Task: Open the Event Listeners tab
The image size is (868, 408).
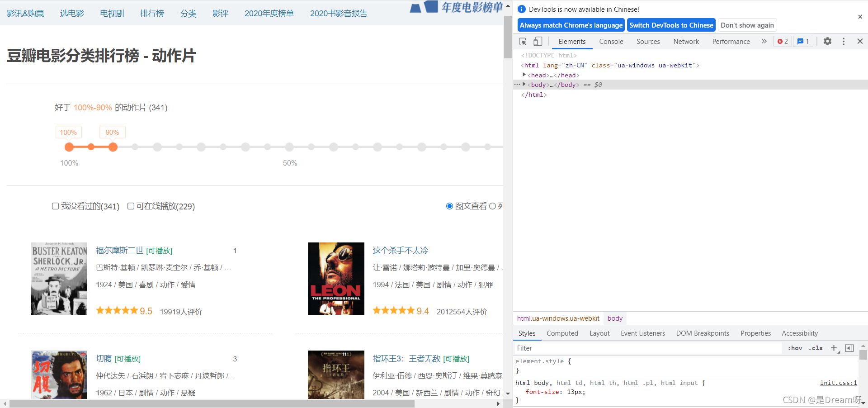Action: [x=643, y=333]
